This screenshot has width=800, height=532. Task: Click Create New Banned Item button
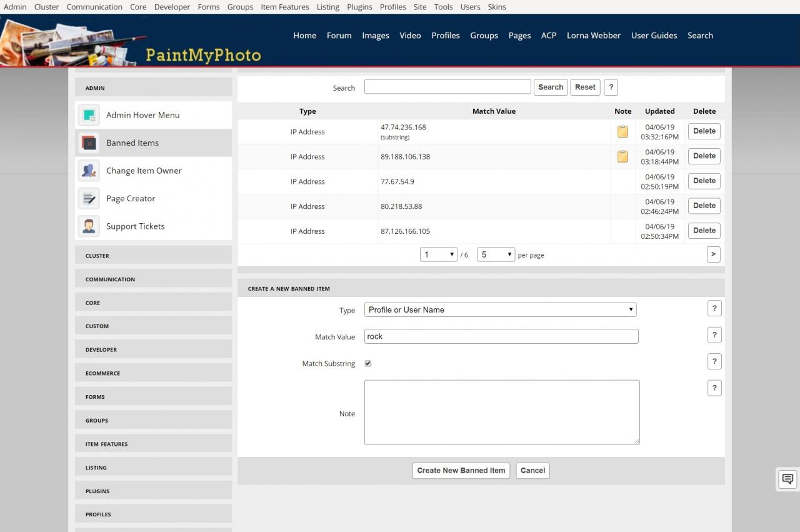coord(461,471)
